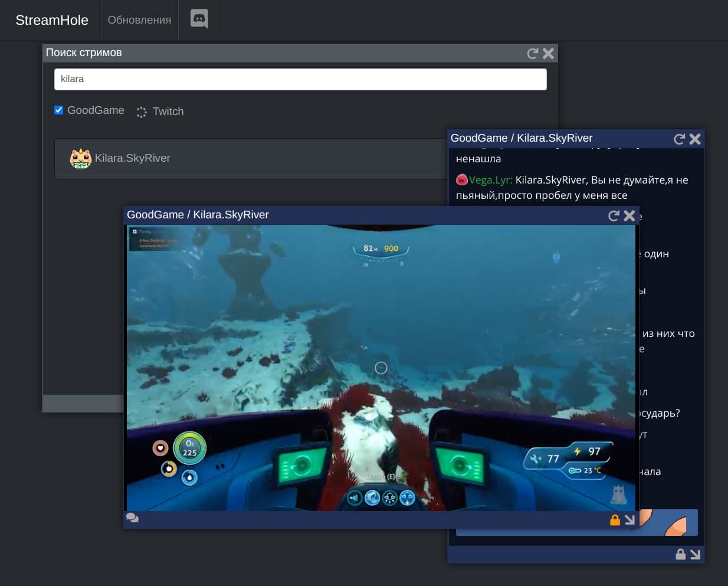Click the chat message ненашла
The height and width of the screenshot is (586, 728).
478,159
